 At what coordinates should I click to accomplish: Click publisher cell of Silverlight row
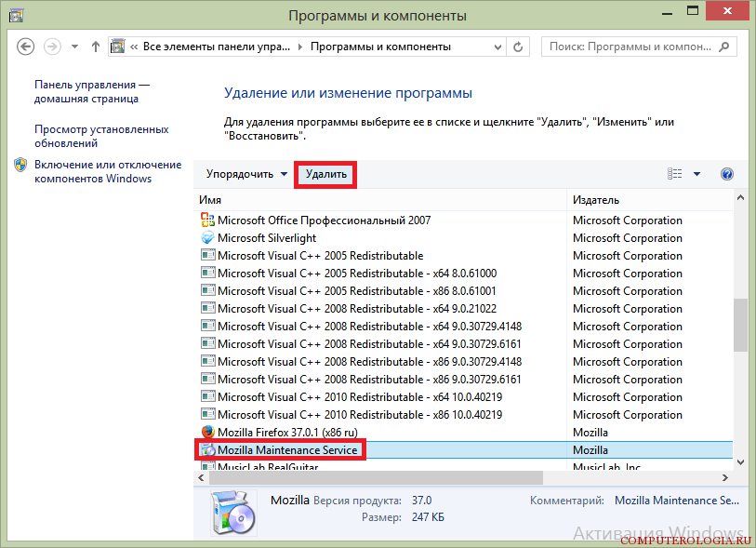(x=628, y=238)
